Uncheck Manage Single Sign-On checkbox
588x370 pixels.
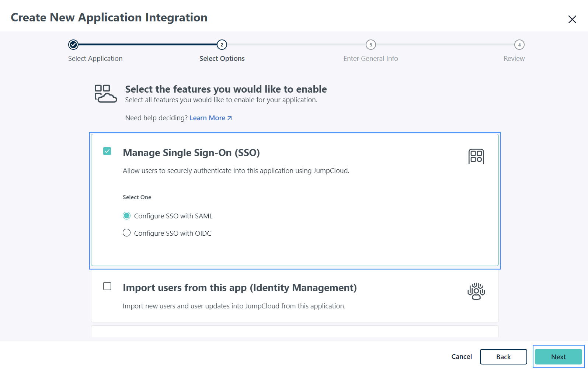point(107,151)
